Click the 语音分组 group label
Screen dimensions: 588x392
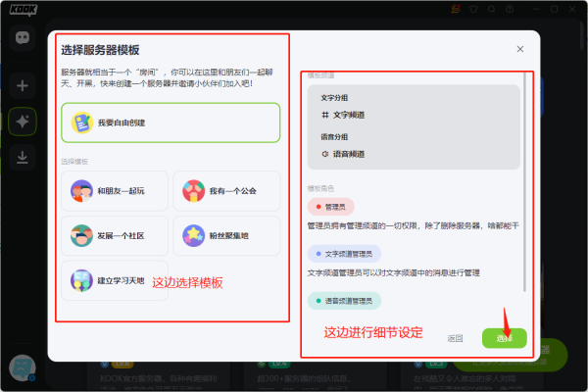[334, 137]
